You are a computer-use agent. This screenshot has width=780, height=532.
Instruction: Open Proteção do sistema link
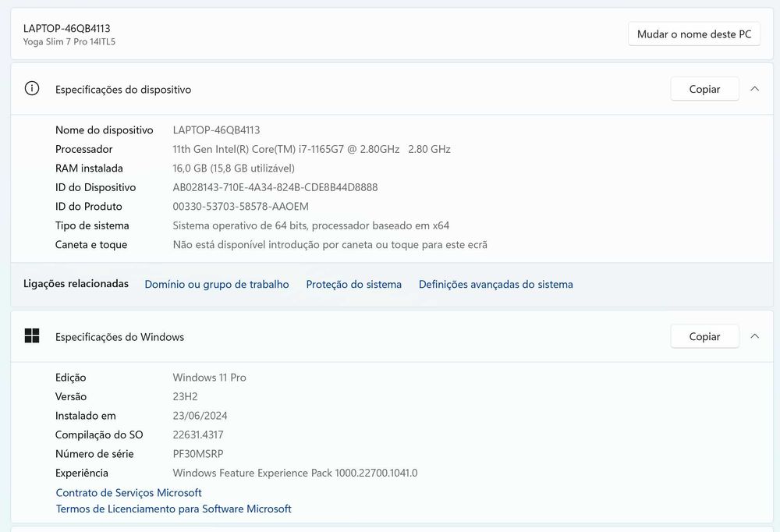point(353,284)
